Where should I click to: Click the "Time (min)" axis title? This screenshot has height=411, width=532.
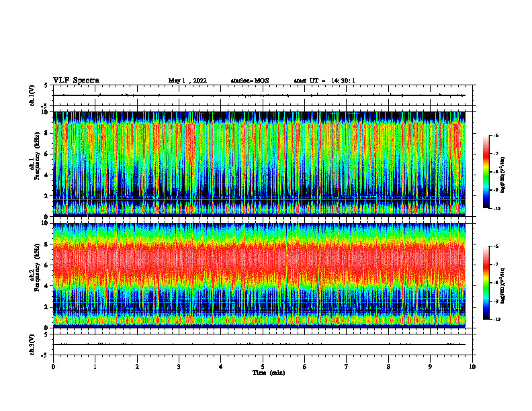[x=269, y=373]
